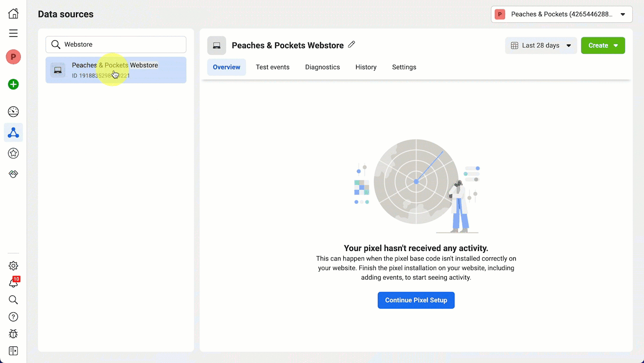Open the Last 28 days date dropdown

pyautogui.click(x=541, y=45)
